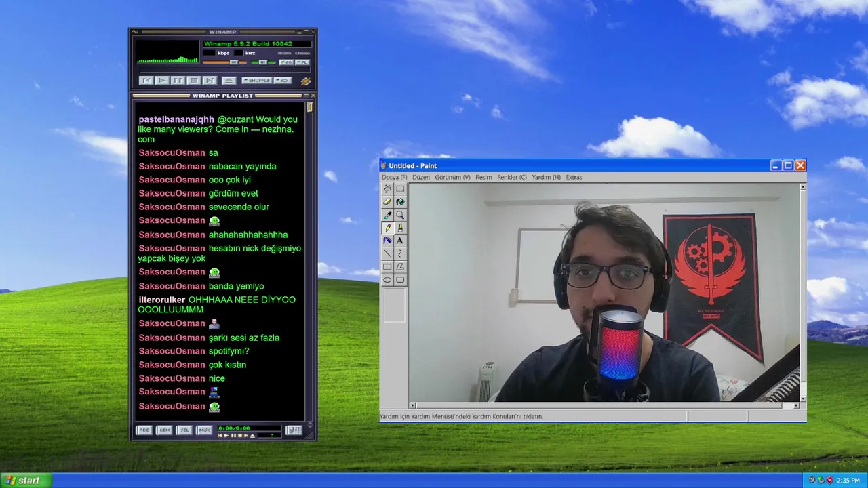Toggle Shuffle mode in Winamp
Screen dimensions: 868x488
(257, 81)
